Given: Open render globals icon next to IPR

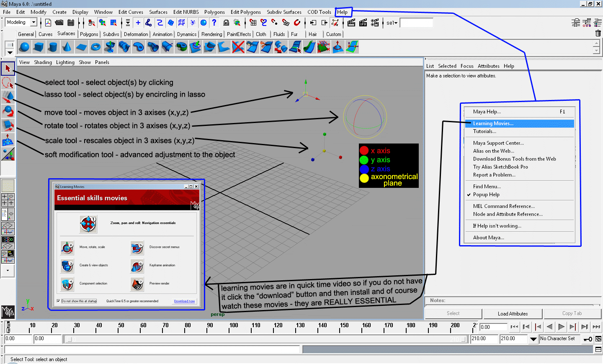Looking at the screenshot, I should pyautogui.click(x=375, y=23).
